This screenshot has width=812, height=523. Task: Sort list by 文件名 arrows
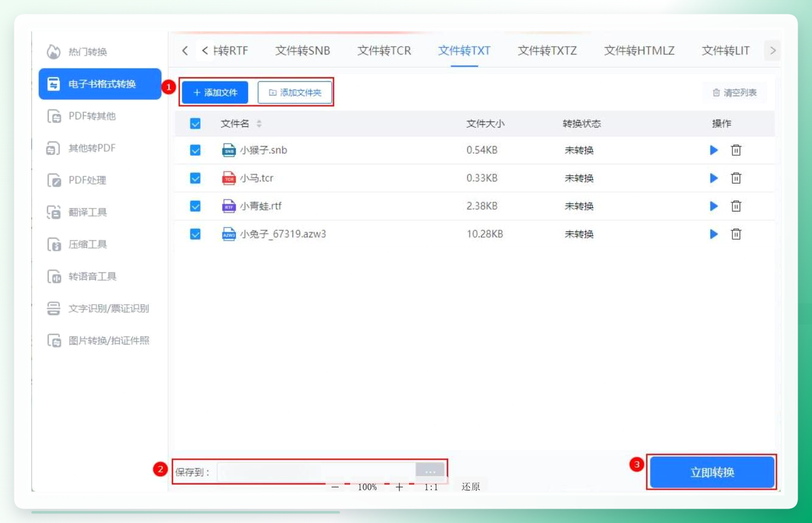coord(259,124)
